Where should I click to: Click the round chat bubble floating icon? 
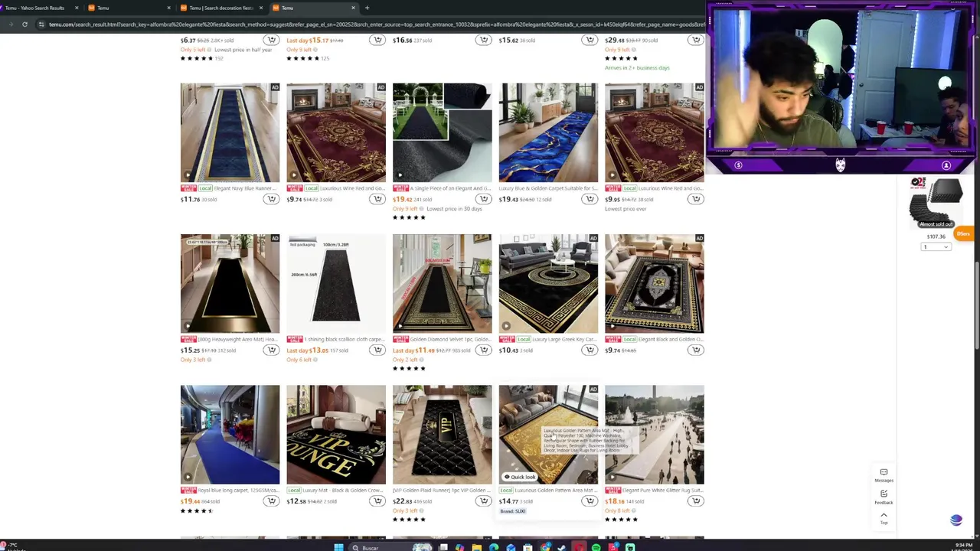(x=955, y=520)
